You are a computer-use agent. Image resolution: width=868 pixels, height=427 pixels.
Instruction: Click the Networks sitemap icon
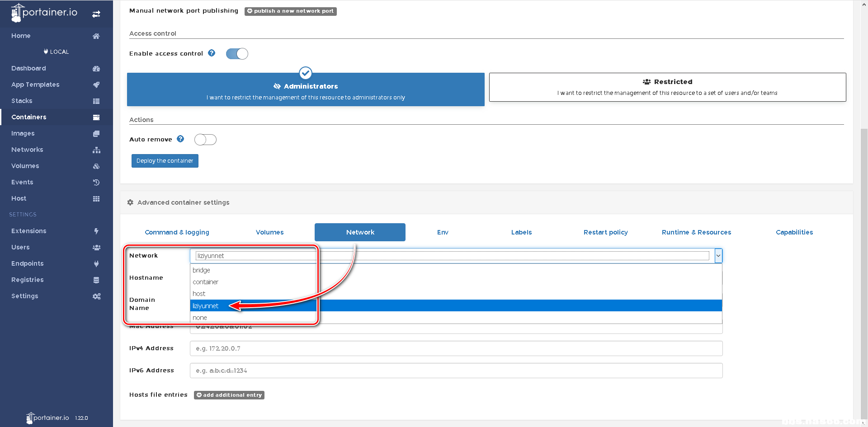[x=96, y=150]
